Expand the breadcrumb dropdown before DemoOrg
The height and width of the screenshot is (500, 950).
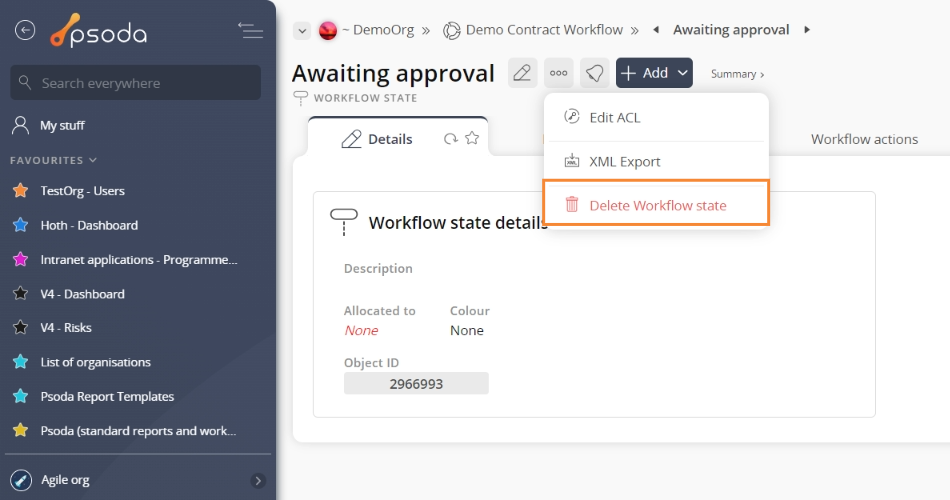(x=301, y=31)
